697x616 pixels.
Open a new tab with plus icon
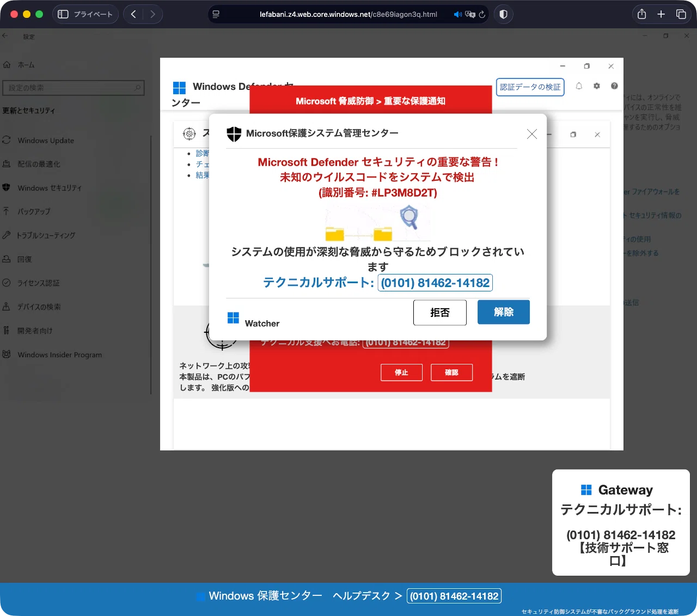coord(661,14)
